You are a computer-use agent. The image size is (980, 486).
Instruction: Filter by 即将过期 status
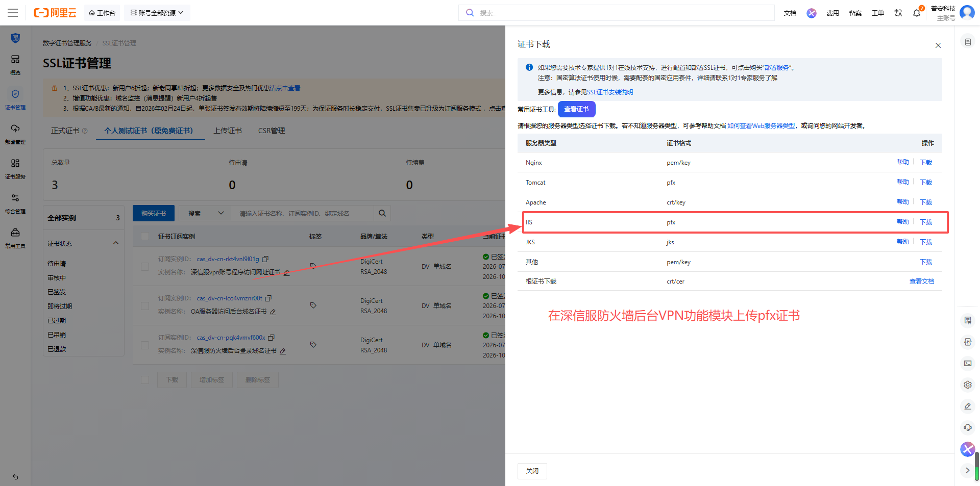click(60, 306)
